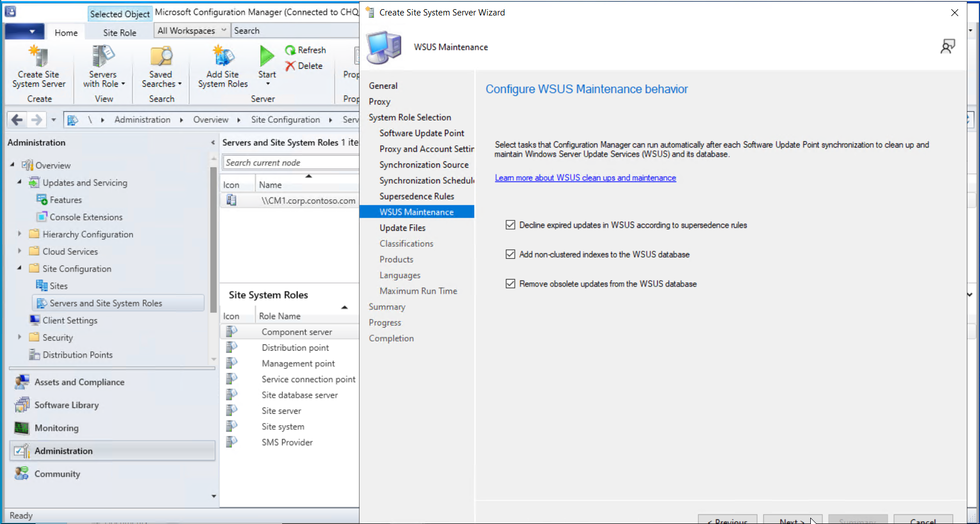Image resolution: width=980 pixels, height=524 pixels.
Task: Click the Site Configuration breadcrumb segment
Action: tap(286, 119)
